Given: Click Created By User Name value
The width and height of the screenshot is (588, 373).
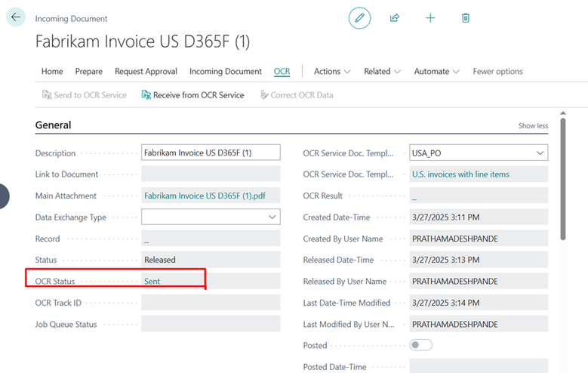Looking at the screenshot, I should (455, 239).
